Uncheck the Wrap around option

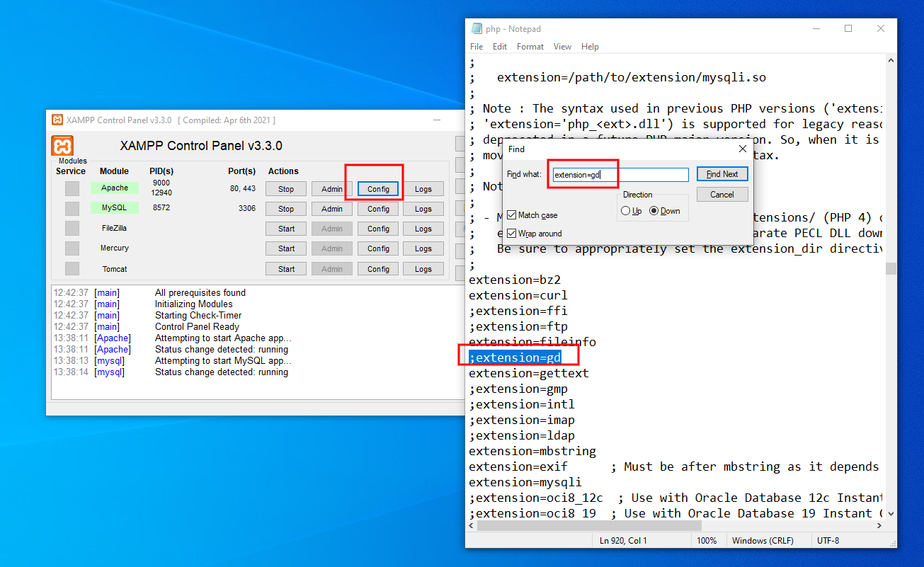pyautogui.click(x=513, y=233)
